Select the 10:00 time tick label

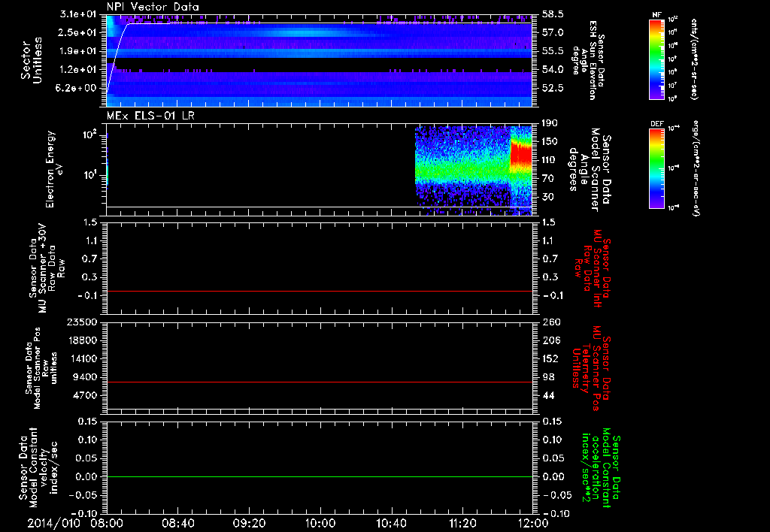[320, 522]
